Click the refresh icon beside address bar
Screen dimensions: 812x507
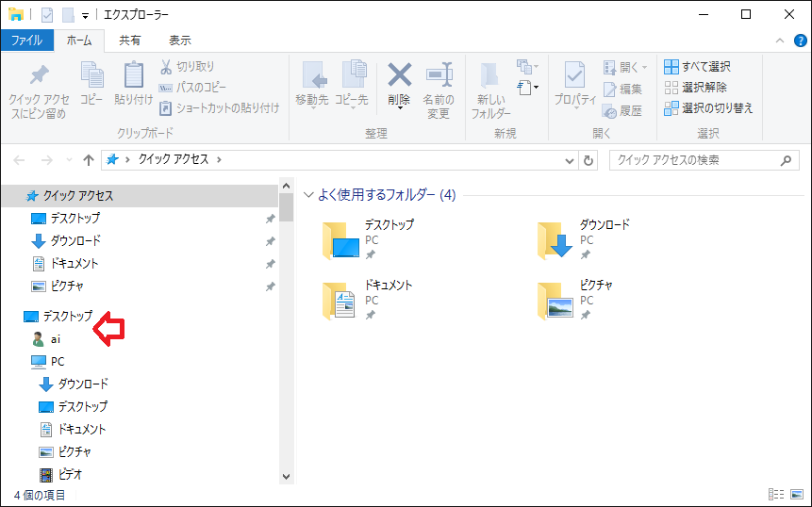click(x=589, y=160)
